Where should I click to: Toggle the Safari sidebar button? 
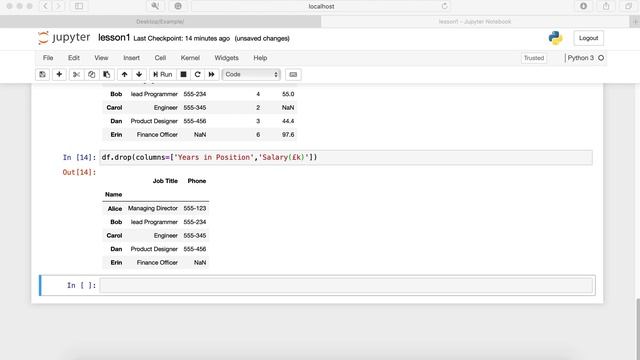click(x=79, y=6)
